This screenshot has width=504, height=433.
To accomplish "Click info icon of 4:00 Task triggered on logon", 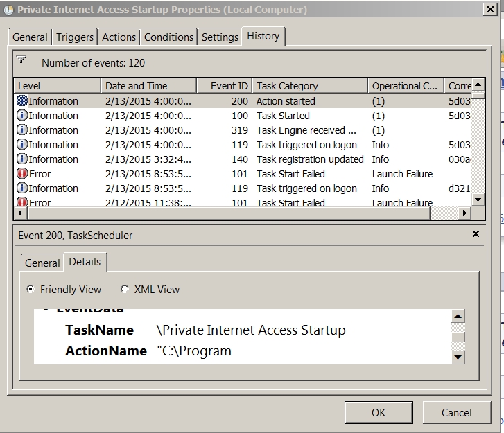I will (22, 145).
